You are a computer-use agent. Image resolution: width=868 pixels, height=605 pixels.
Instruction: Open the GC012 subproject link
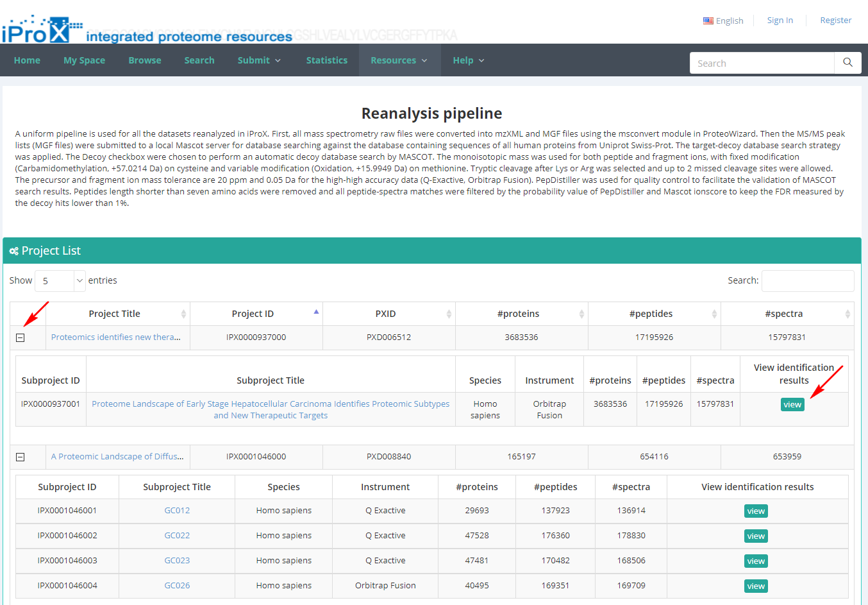(x=177, y=511)
